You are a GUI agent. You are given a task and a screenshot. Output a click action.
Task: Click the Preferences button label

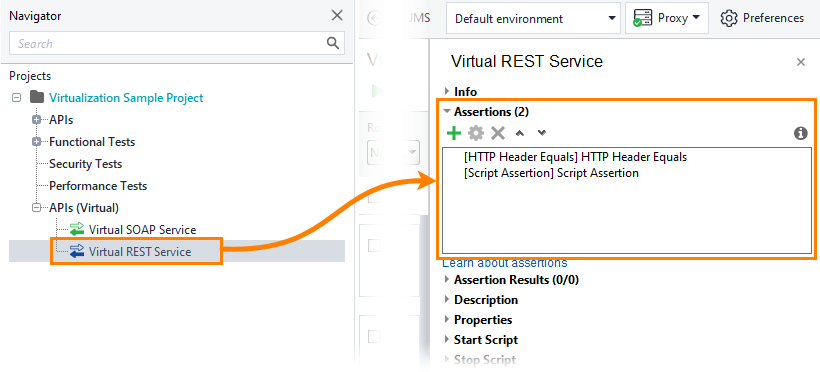[x=773, y=18]
